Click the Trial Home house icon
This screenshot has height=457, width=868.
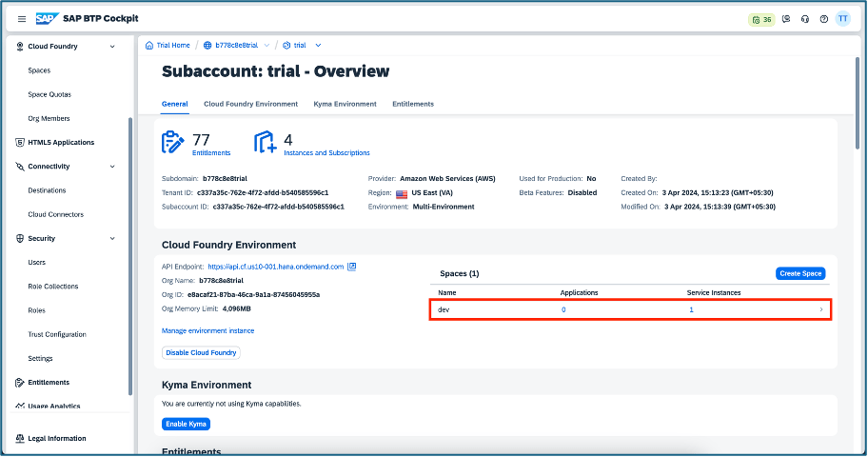click(x=148, y=46)
